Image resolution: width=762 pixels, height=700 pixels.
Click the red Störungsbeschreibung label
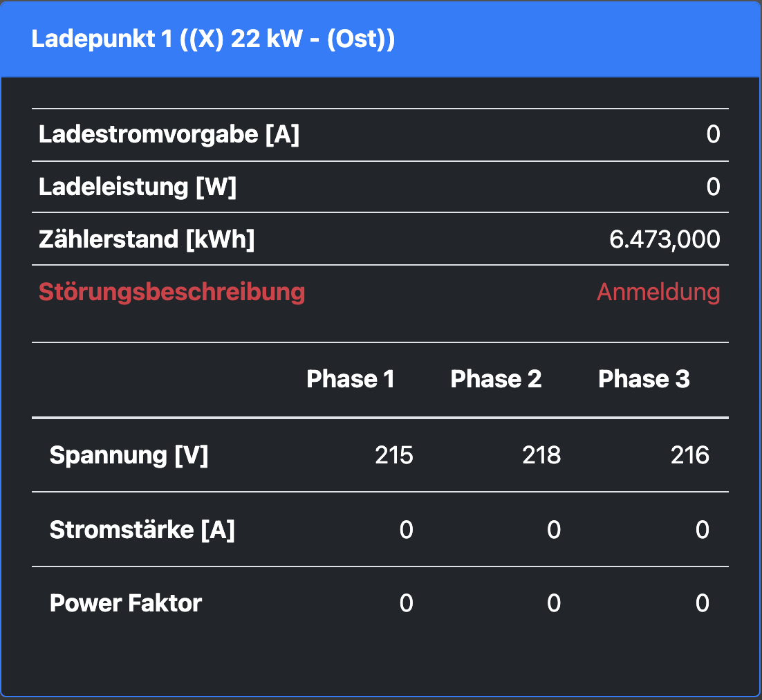coord(171,292)
